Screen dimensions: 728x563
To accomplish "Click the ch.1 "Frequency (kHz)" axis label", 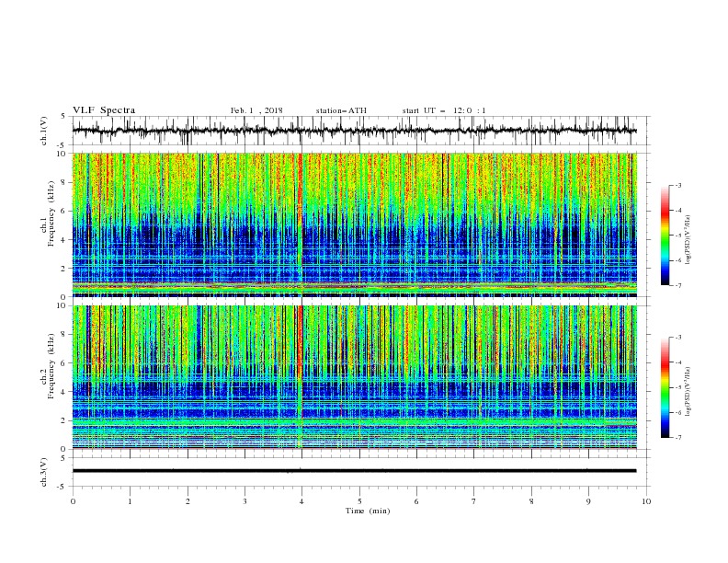I will (x=51, y=214).
